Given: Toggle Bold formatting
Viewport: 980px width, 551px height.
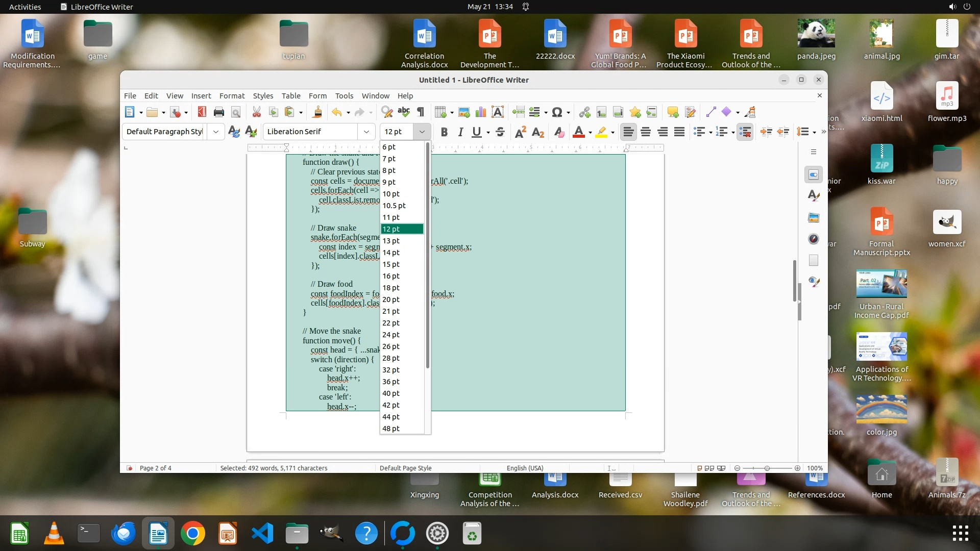Looking at the screenshot, I should 444,132.
